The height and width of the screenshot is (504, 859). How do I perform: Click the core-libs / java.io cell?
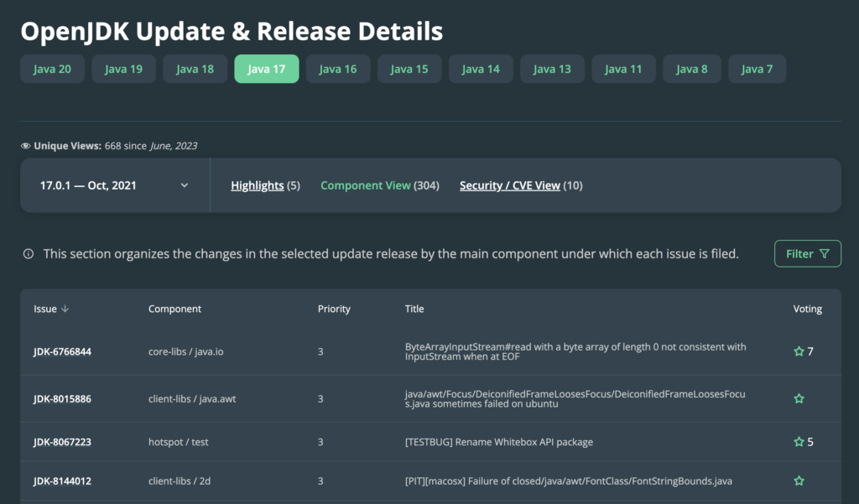pyautogui.click(x=185, y=351)
